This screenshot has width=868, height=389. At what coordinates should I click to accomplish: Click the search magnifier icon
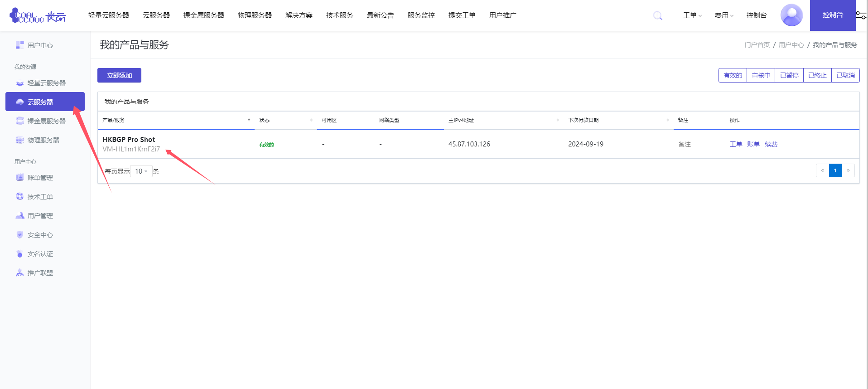pos(658,16)
